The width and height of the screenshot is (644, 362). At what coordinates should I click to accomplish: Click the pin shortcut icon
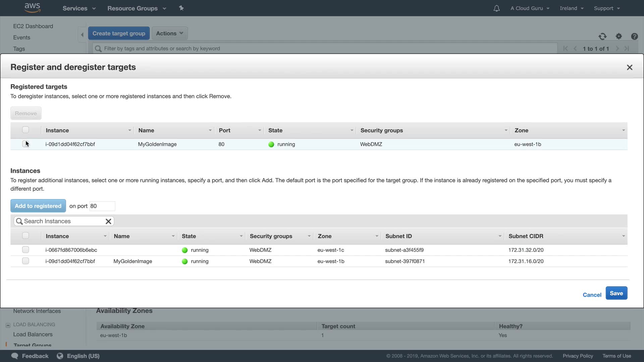point(181,8)
